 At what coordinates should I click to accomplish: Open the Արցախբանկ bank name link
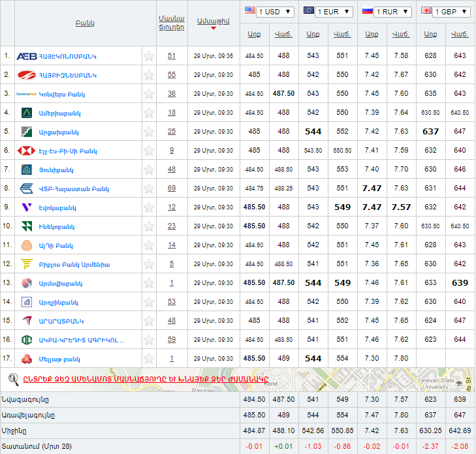click(x=59, y=132)
